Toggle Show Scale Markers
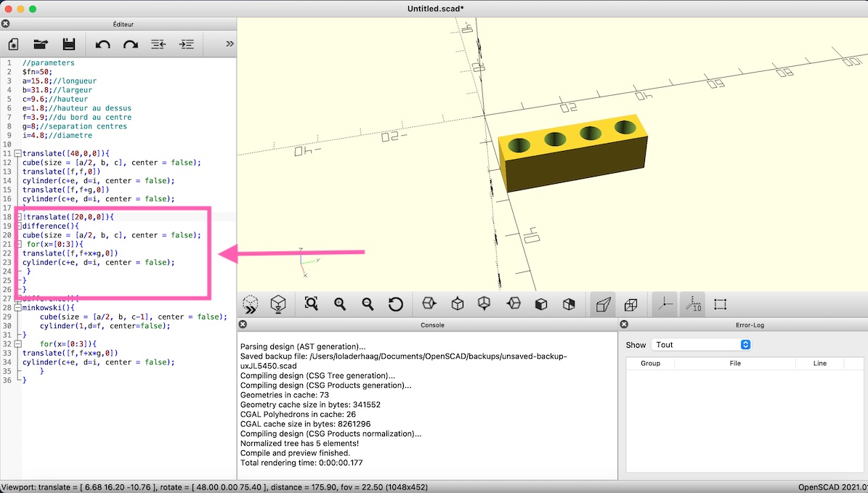The width and height of the screenshot is (868, 493). tap(692, 304)
